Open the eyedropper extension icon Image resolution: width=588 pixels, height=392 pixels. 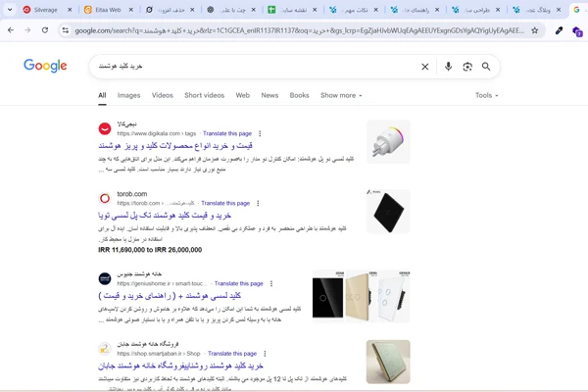pyautogui.click(x=559, y=30)
